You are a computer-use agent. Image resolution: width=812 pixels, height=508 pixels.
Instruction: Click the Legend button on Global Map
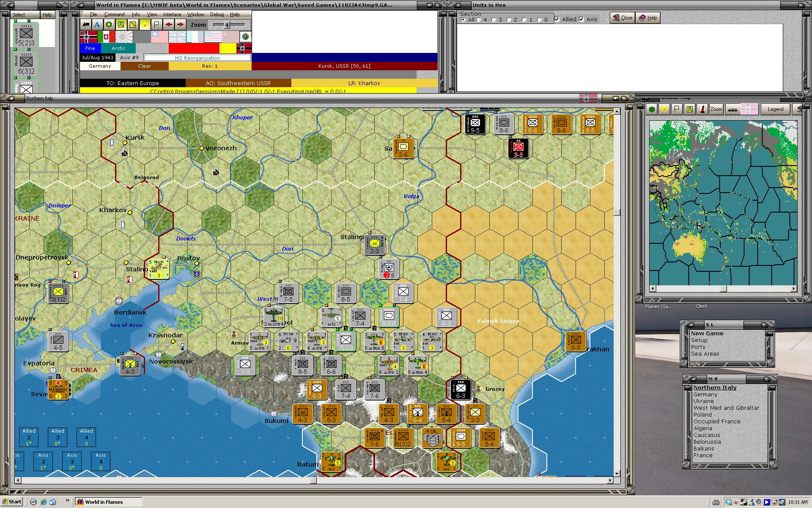tap(775, 109)
